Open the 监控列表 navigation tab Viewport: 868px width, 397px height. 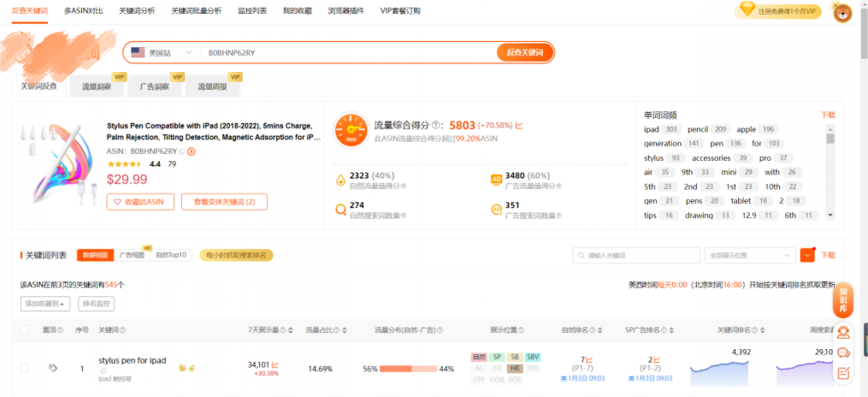click(x=252, y=11)
